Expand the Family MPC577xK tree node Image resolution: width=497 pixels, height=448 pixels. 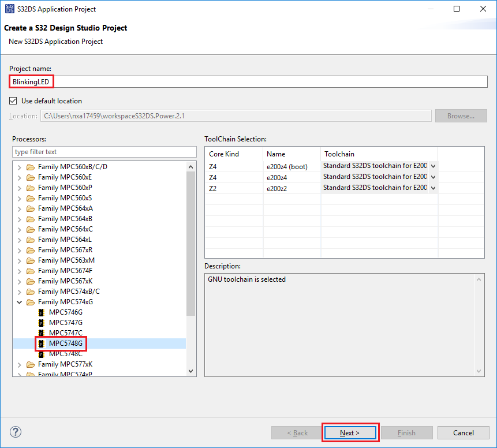(19, 365)
